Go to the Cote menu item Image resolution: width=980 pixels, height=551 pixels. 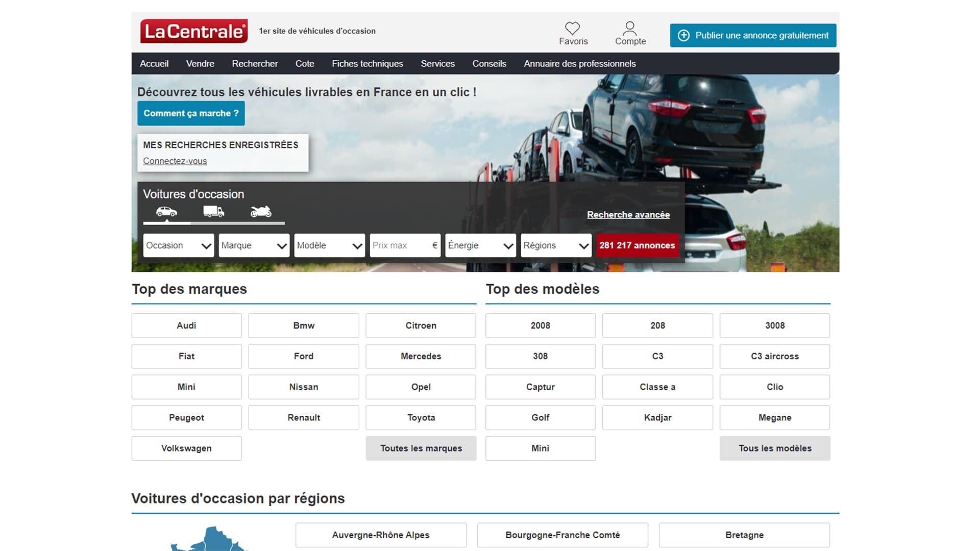tap(304, 64)
